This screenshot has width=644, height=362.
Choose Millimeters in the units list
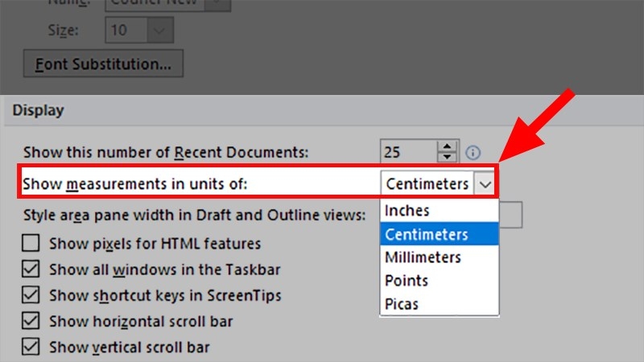click(x=423, y=257)
